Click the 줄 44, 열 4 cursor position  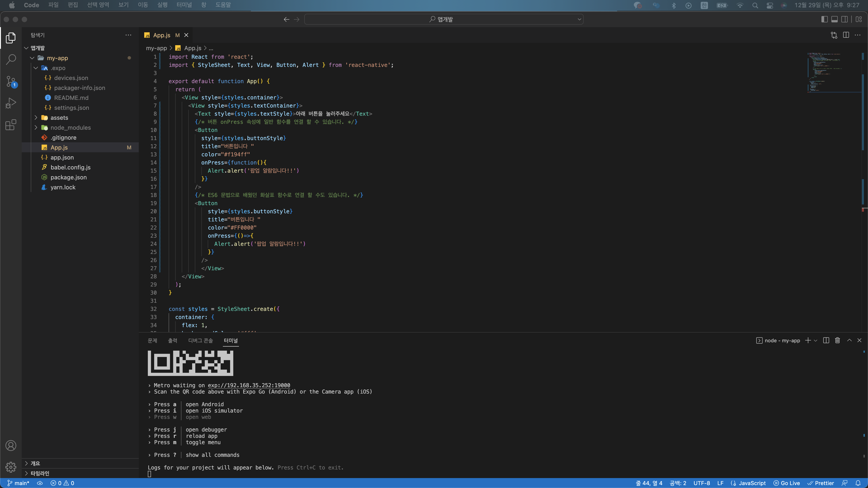point(649,483)
